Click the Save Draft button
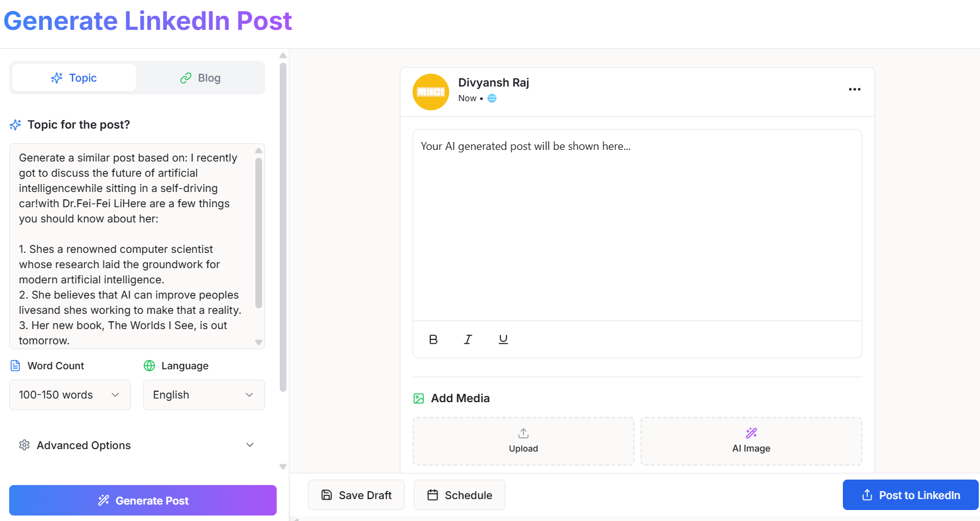980x521 pixels. click(x=356, y=495)
